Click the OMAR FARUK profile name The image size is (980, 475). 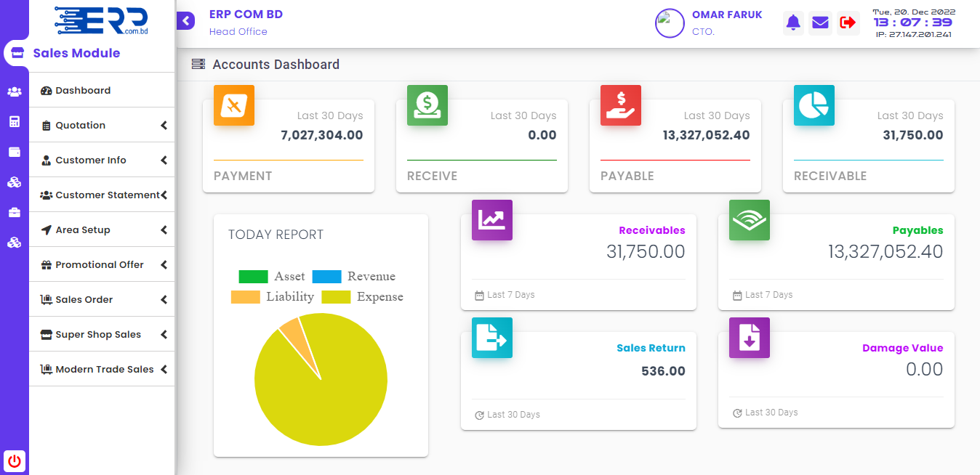pos(727,15)
